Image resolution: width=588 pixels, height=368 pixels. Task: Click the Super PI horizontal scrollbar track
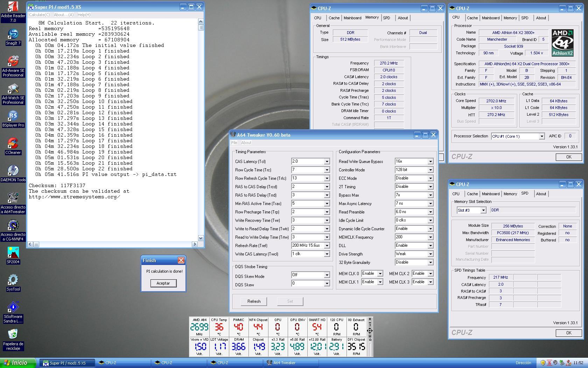(x=115, y=244)
